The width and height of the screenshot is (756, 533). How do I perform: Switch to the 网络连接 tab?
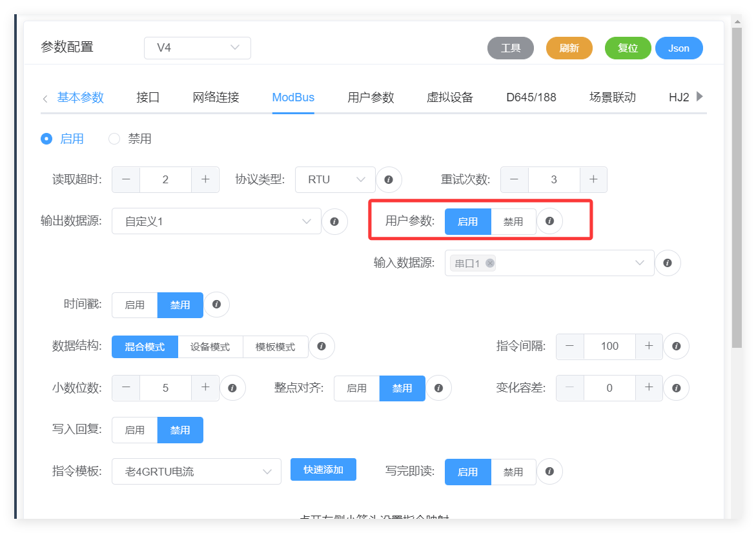[x=216, y=97]
